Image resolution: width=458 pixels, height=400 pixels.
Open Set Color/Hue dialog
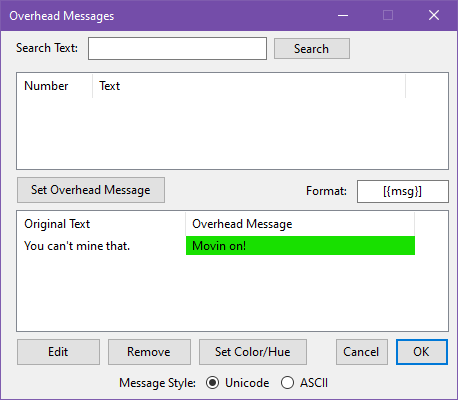253,352
